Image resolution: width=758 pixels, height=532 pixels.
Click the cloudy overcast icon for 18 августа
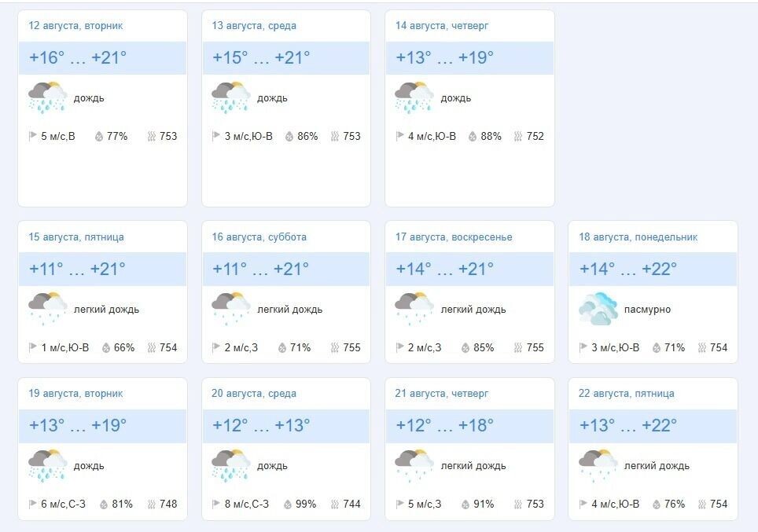click(596, 306)
